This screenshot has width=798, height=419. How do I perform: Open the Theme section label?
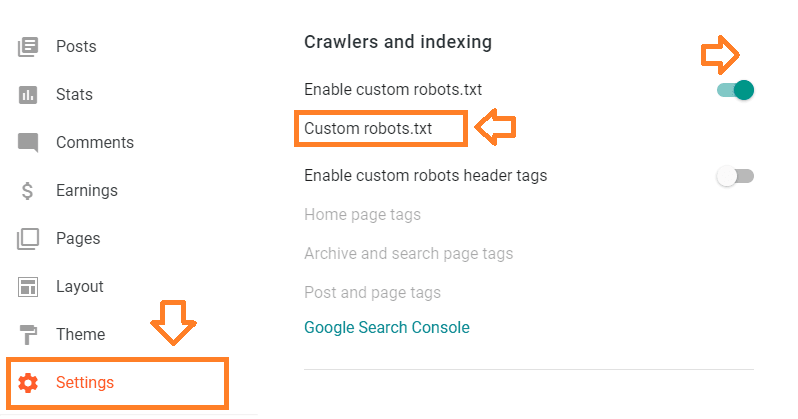[80, 334]
